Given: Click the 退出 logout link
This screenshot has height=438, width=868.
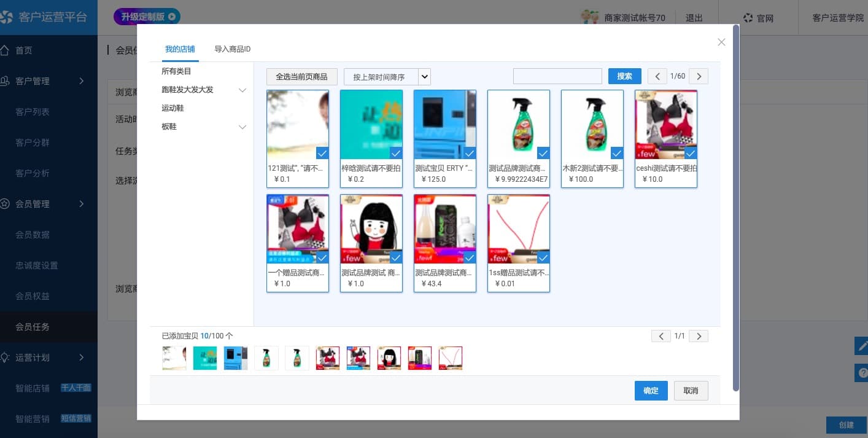Looking at the screenshot, I should point(694,18).
